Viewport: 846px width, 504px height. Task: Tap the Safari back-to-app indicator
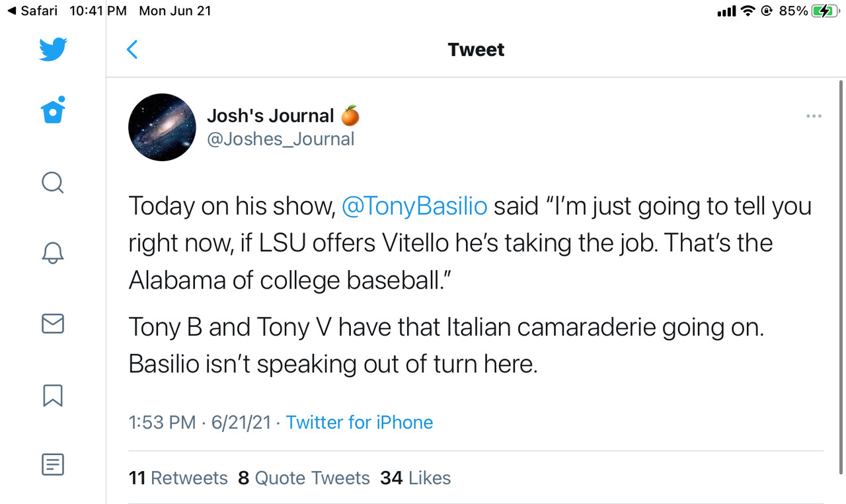pyautogui.click(x=31, y=11)
